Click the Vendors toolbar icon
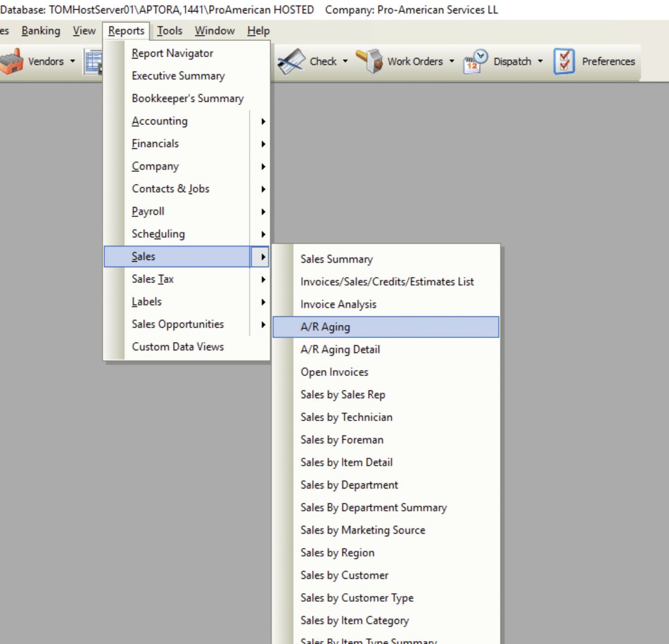The height and width of the screenshot is (644, 669). coord(12,61)
